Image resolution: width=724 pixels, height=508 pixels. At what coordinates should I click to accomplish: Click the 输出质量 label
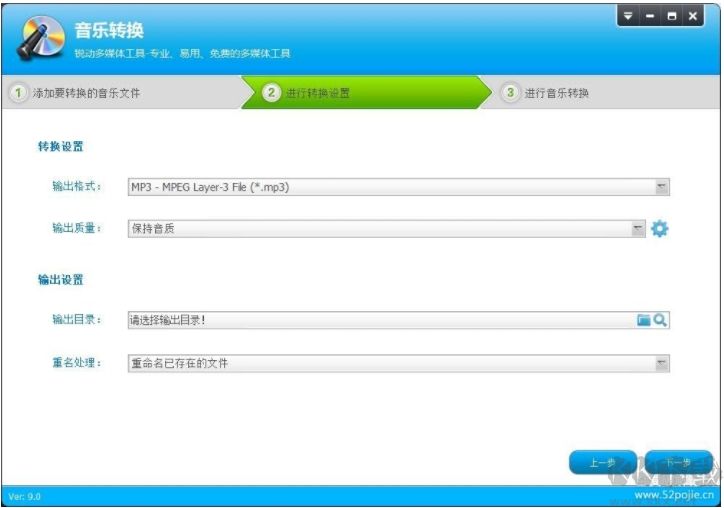[x=77, y=228]
